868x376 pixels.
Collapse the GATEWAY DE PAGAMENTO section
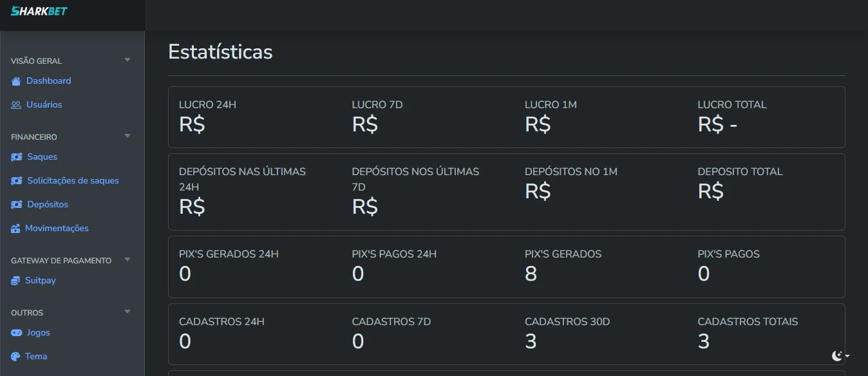coord(127,259)
